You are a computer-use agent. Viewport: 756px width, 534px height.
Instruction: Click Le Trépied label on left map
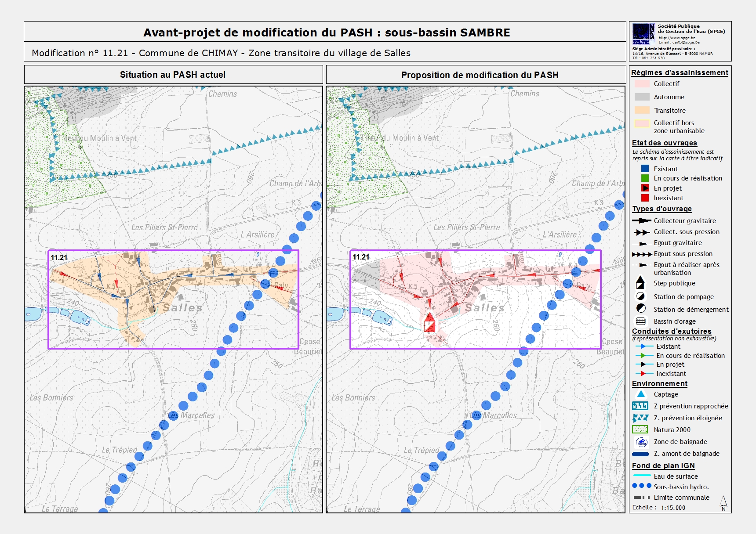point(120,450)
